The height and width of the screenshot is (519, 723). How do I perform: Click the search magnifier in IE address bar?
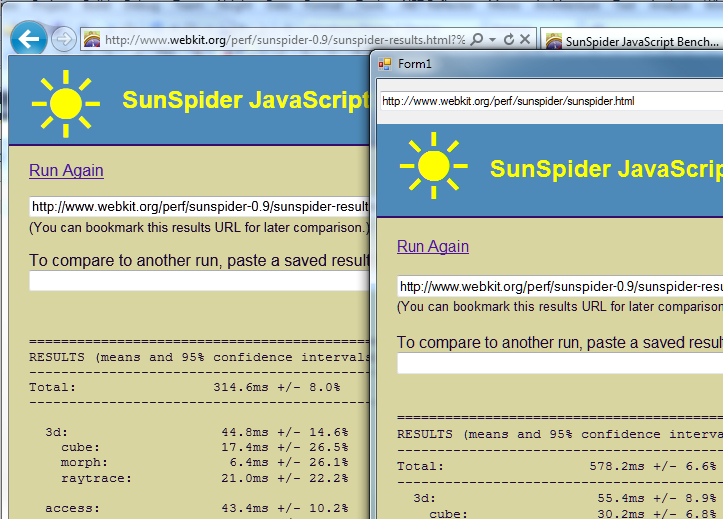click(x=477, y=40)
